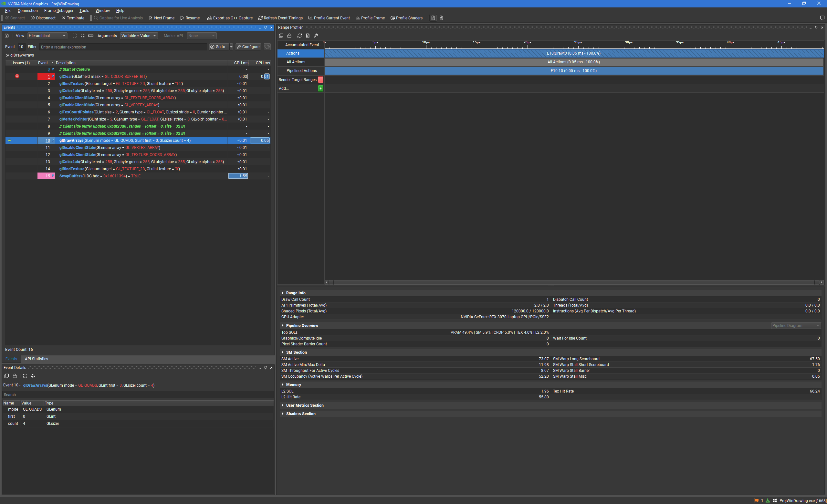Expand all events in Events panel

(75, 36)
